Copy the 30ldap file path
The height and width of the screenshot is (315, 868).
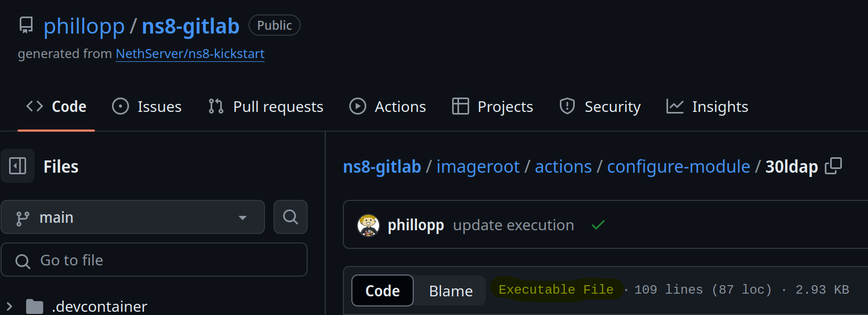(x=833, y=166)
